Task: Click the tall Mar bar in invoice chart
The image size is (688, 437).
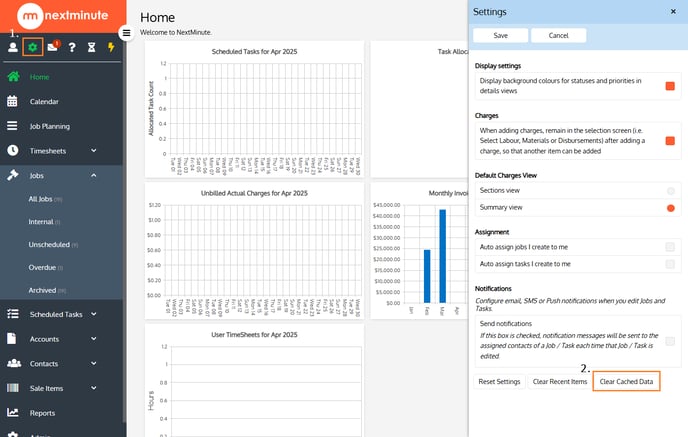Action: 442,256
